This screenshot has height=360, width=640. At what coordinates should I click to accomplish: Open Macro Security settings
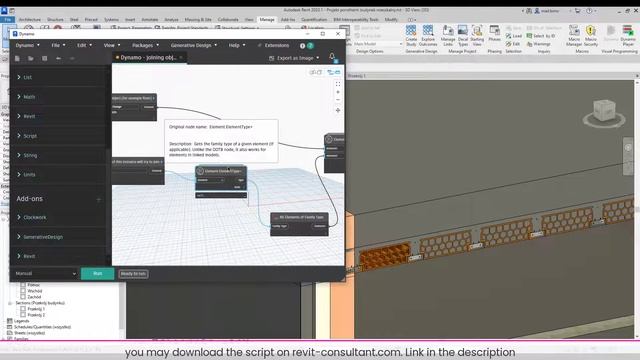click(591, 35)
